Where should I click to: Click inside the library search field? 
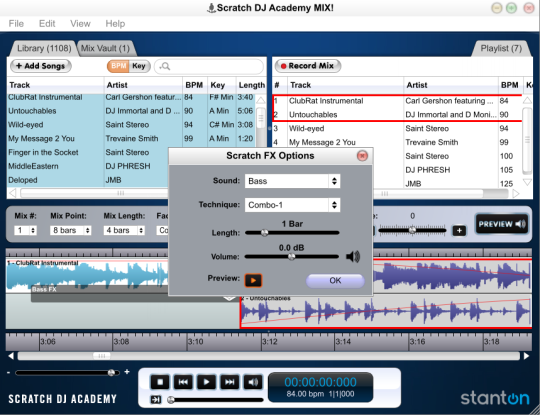209,66
